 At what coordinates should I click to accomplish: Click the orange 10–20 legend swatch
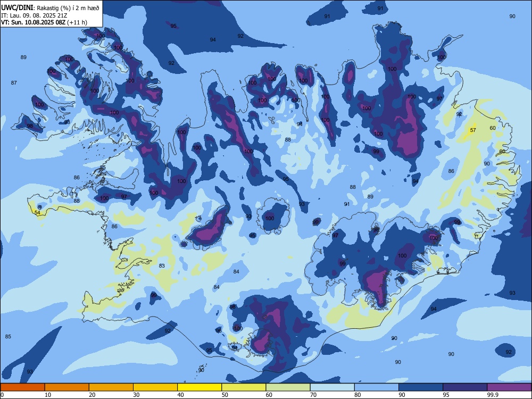click(x=67, y=387)
